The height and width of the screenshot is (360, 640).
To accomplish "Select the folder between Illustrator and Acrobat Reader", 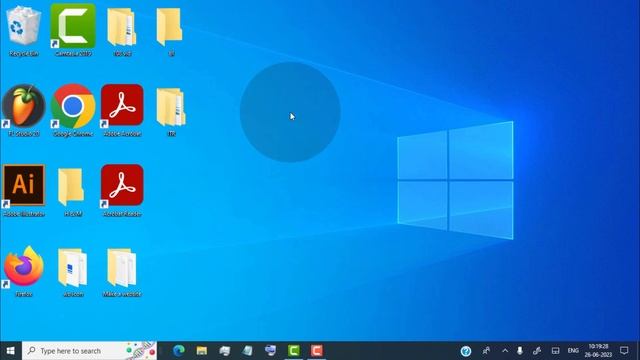I will 73,191.
